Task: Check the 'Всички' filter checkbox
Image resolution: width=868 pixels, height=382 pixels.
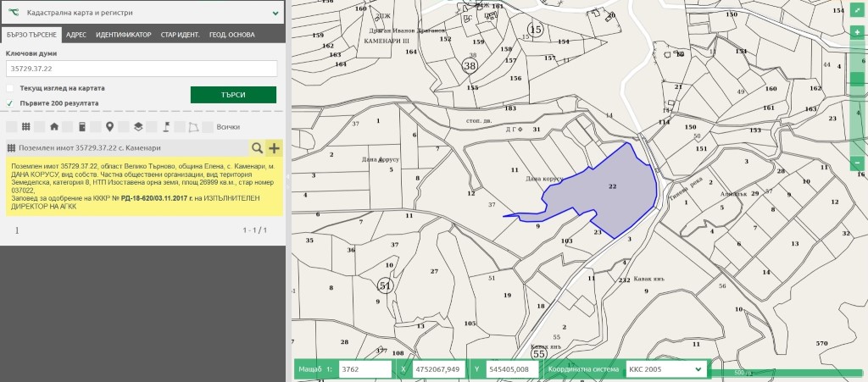Action: coord(209,127)
